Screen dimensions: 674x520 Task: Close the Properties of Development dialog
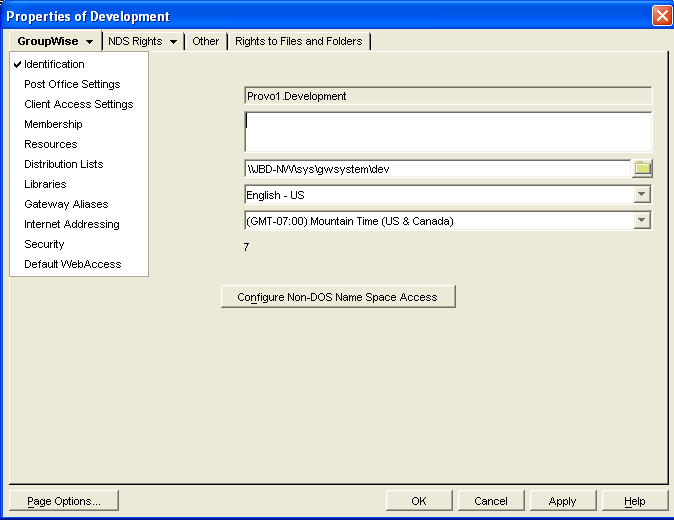(662, 16)
